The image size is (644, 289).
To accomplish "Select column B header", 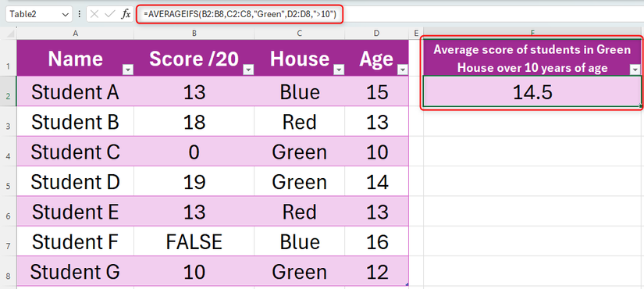I will tap(194, 34).
